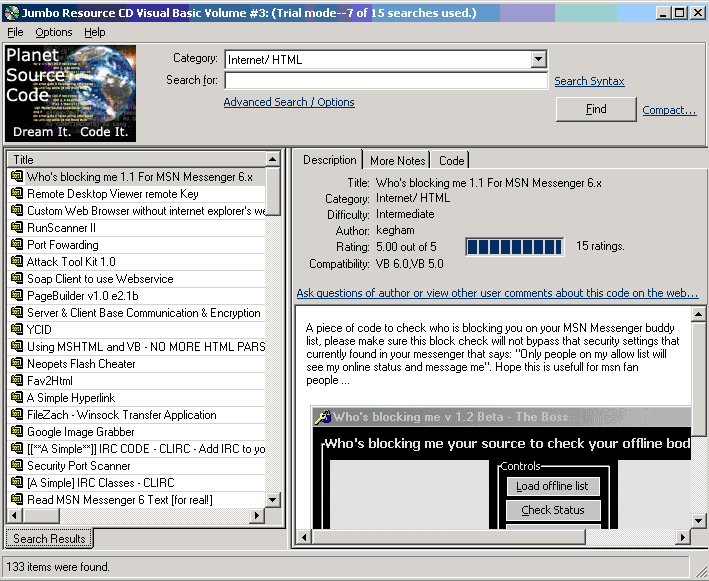This screenshot has height=581, width=709.
Task: Open the Options menu
Action: click(x=54, y=32)
